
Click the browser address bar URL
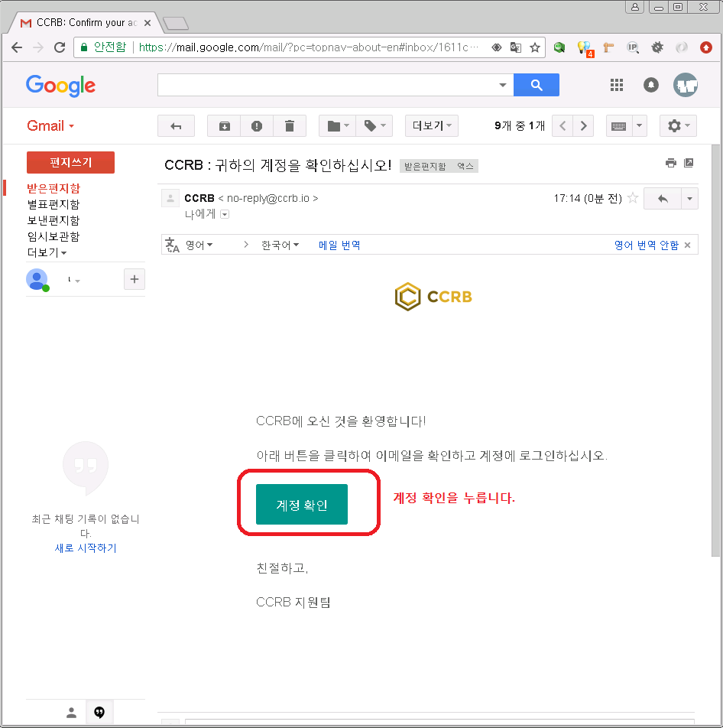click(308, 47)
